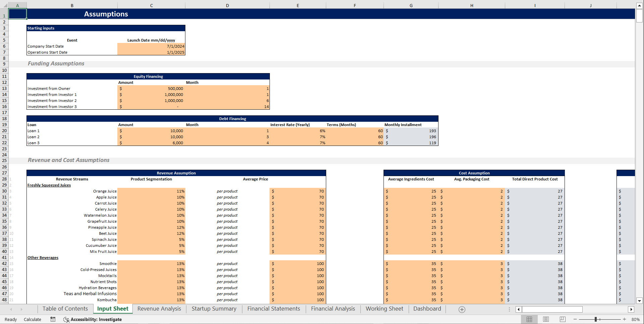Click the vertical scrollbar down arrow
Screen dimensions: 644x324
[640, 301]
